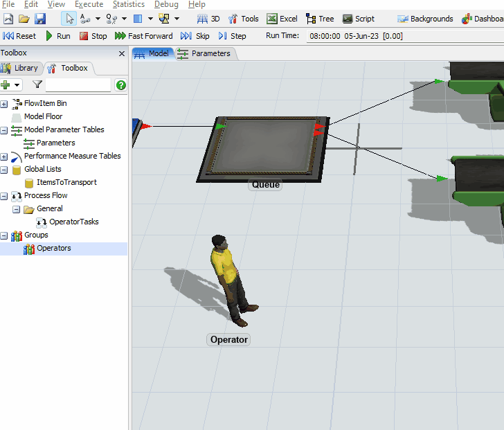The height and width of the screenshot is (430, 504).
Task: Run the simulation
Action: [x=57, y=36]
